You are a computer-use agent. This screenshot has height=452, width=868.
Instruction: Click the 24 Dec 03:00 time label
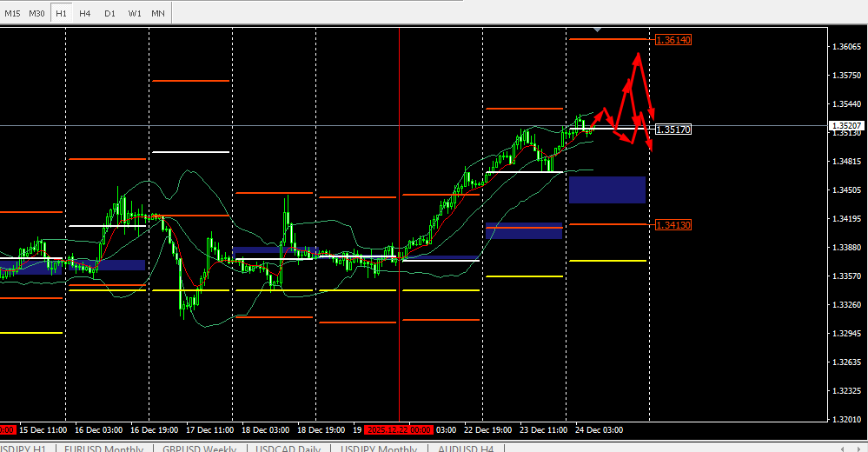click(599, 430)
